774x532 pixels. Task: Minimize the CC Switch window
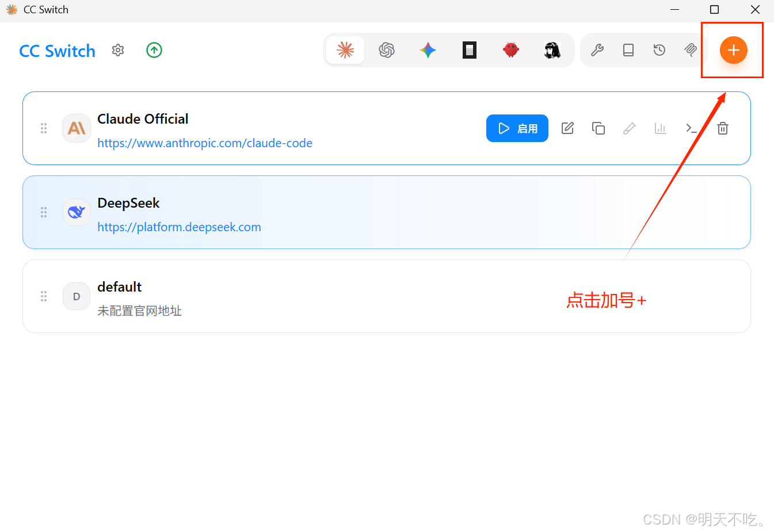[675, 9]
